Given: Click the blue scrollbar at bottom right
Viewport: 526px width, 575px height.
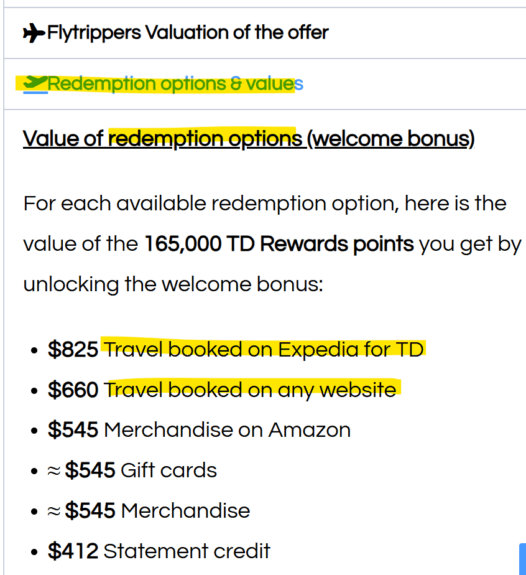Looking at the screenshot, I should tap(523, 559).
